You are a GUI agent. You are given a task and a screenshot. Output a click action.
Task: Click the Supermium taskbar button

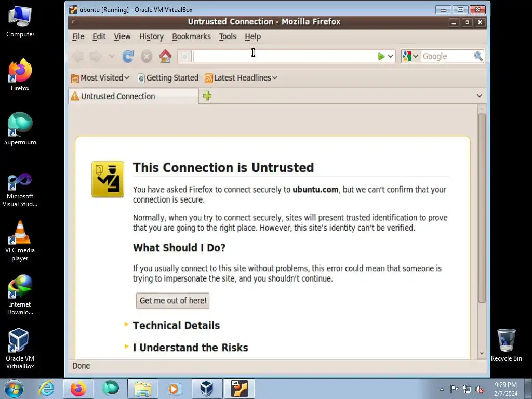[111, 389]
